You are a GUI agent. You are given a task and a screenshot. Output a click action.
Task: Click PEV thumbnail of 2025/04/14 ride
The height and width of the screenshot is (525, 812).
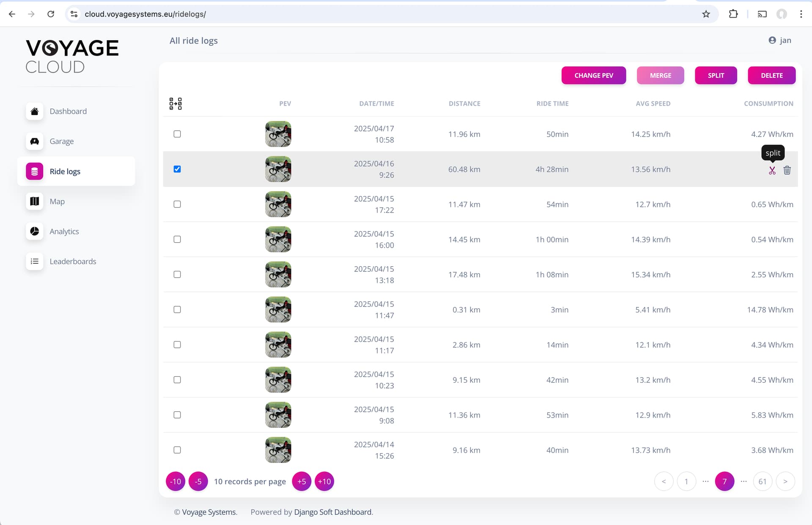tap(278, 450)
